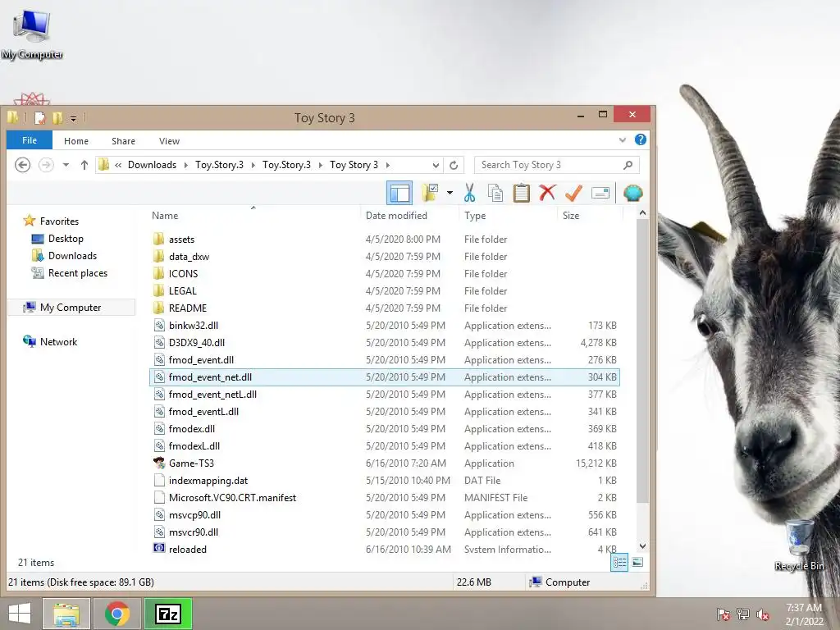Viewport: 840px width, 630px height.
Task: Open 7-Zip from the taskbar
Action: pos(168,614)
